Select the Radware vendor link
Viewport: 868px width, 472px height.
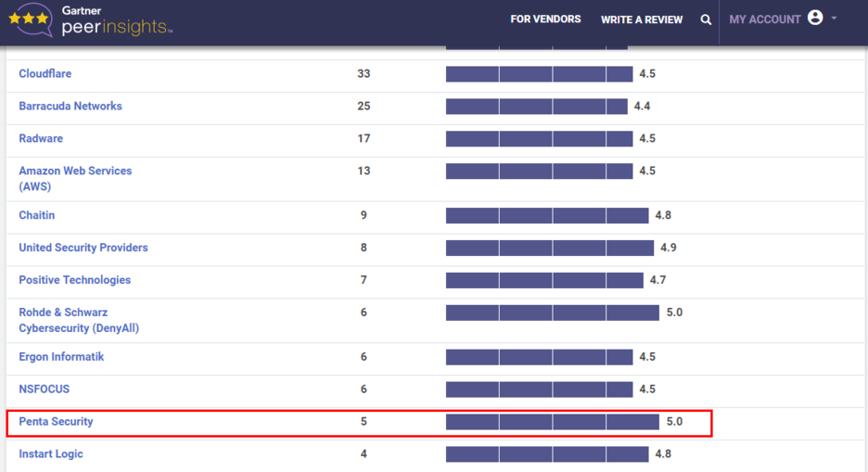coord(41,138)
